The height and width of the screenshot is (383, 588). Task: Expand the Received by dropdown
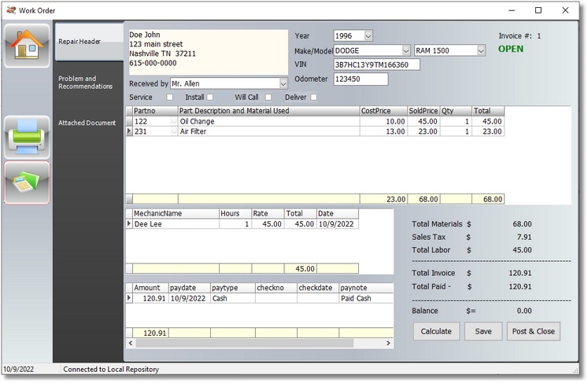(x=283, y=83)
